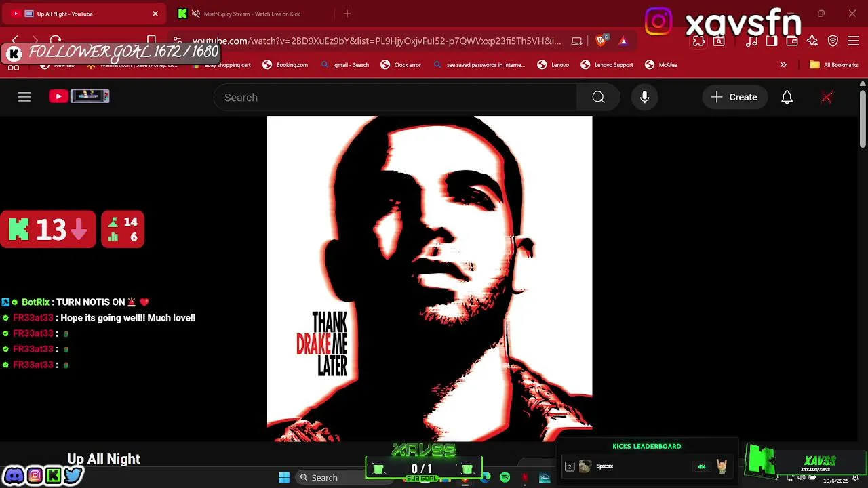Image resolution: width=868 pixels, height=488 pixels.
Task: Open the McAfee bookmark
Action: tap(661, 65)
